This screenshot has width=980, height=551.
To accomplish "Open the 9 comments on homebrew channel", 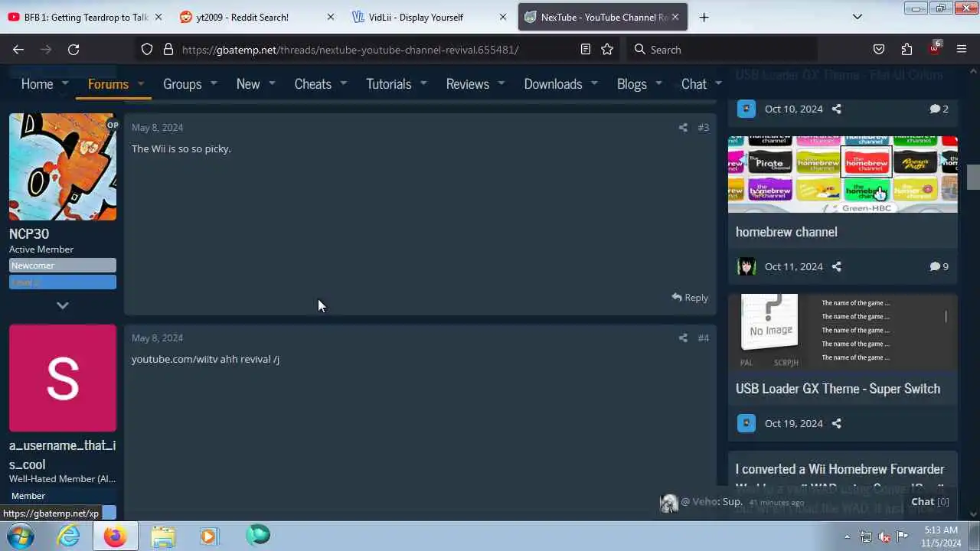I will [939, 266].
